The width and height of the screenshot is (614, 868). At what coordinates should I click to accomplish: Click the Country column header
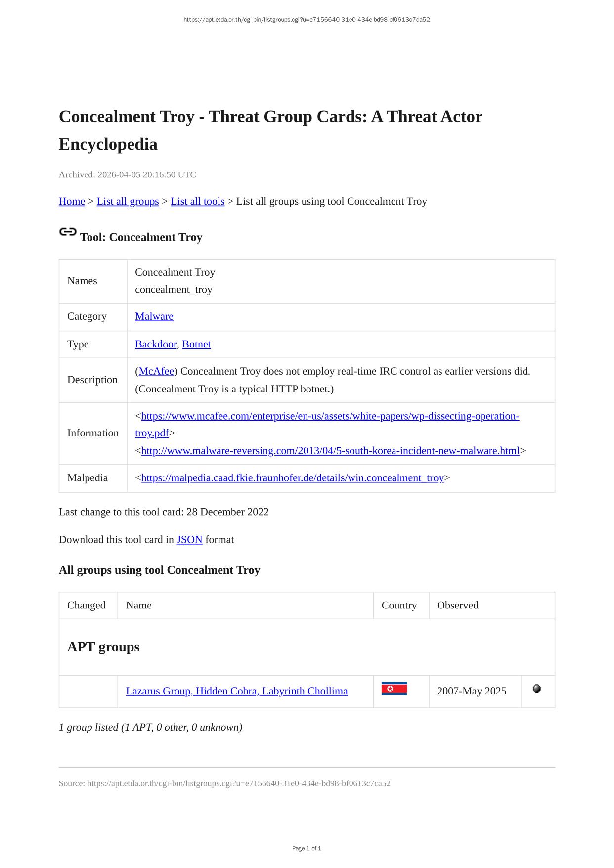point(399,606)
